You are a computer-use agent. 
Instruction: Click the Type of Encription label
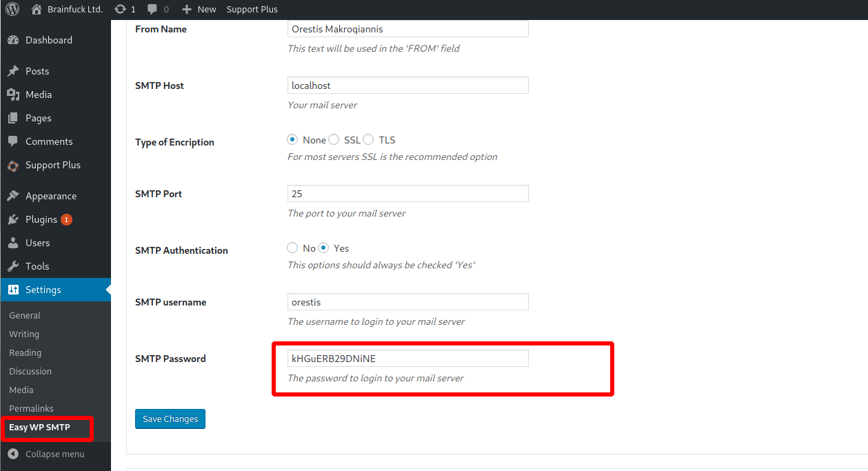pos(175,142)
